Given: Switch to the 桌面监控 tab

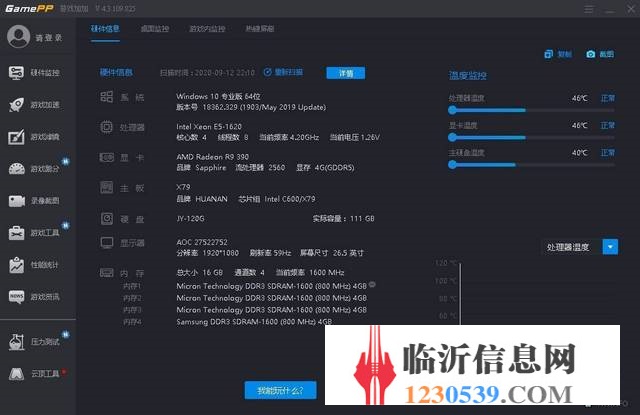Looking at the screenshot, I should tap(155, 29).
